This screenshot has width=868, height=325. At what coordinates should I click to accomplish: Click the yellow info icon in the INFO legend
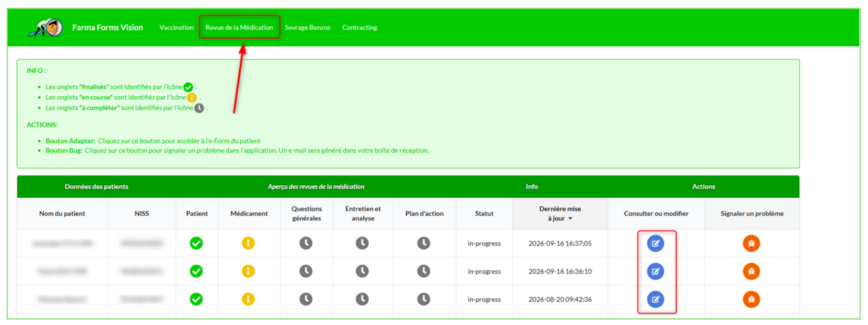(x=192, y=97)
